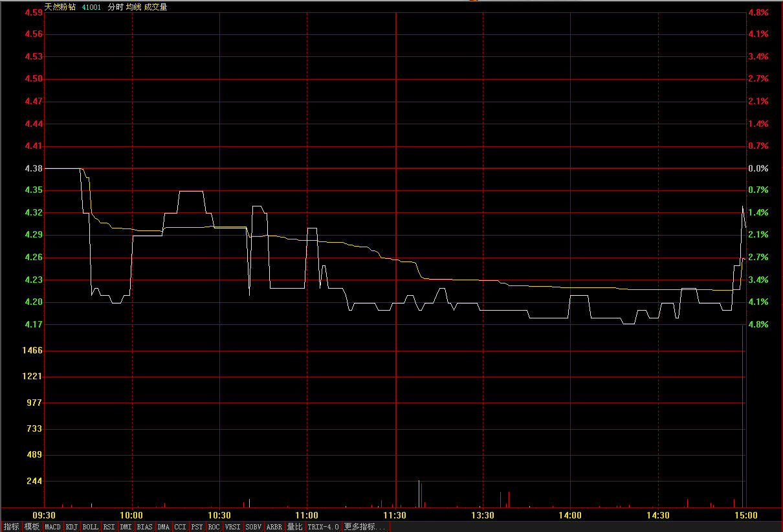Click the 4.38 reference price label
Screen dimensions: 783x532
[34, 168]
